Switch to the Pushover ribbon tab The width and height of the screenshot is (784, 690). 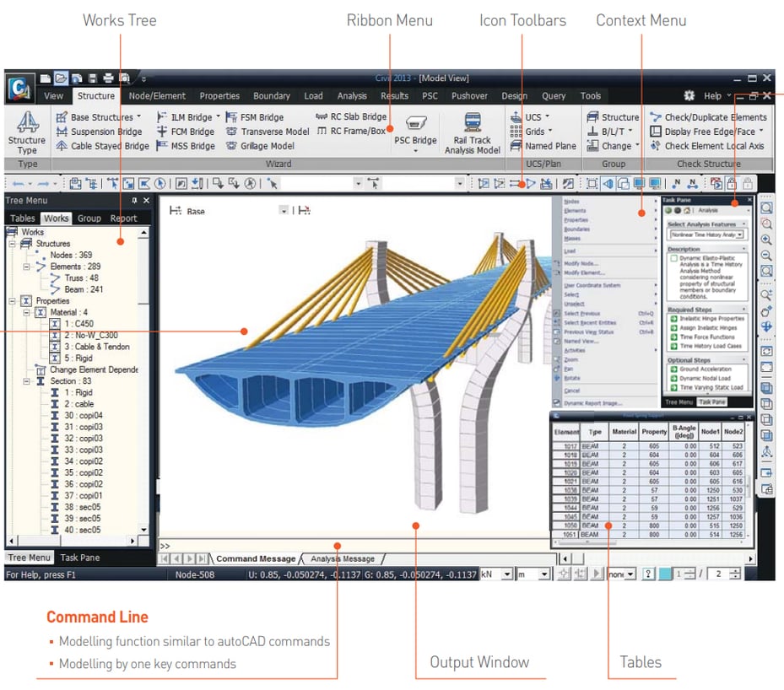469,96
